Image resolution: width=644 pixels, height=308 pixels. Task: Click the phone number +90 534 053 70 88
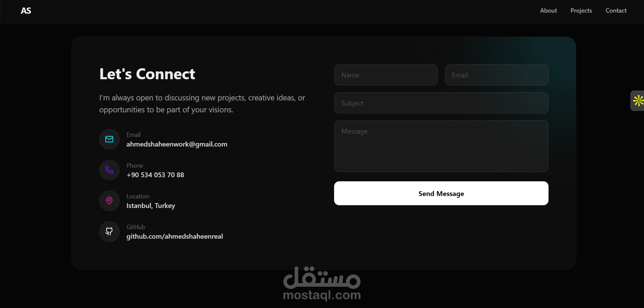(155, 175)
